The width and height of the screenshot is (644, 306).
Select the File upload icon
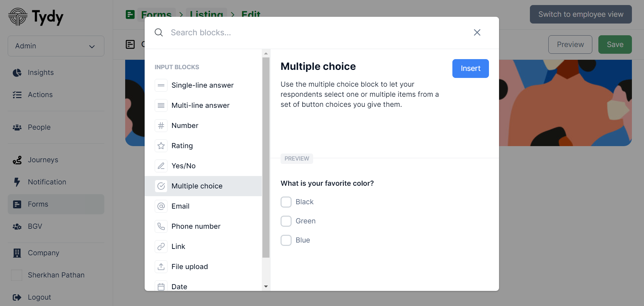click(161, 267)
